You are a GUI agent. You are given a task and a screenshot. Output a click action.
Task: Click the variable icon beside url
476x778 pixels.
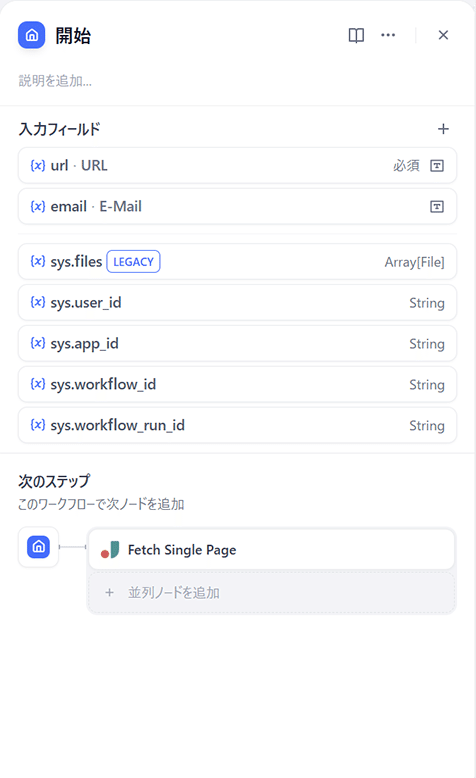coord(38,165)
